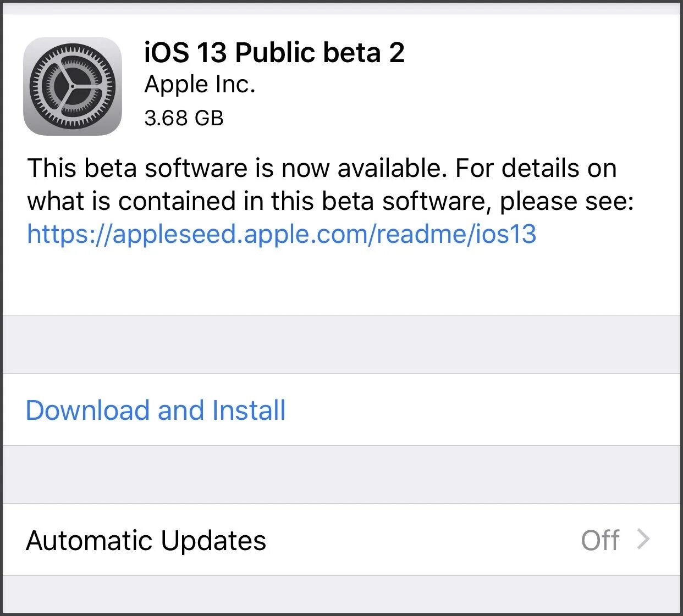Tap Download and Install
The height and width of the screenshot is (616, 683).
pos(156,410)
